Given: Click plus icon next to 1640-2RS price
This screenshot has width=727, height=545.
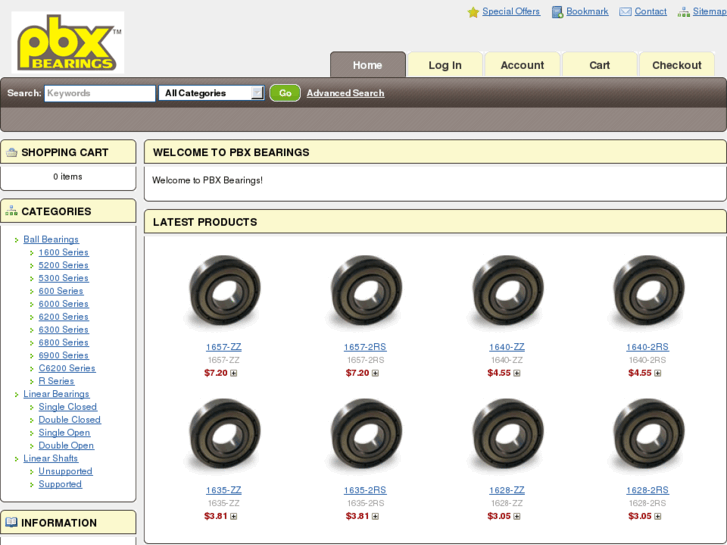Looking at the screenshot, I should [658, 374].
